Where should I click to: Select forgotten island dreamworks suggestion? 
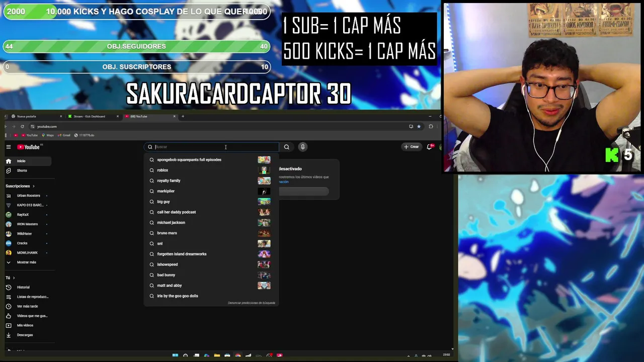pyautogui.click(x=211, y=254)
